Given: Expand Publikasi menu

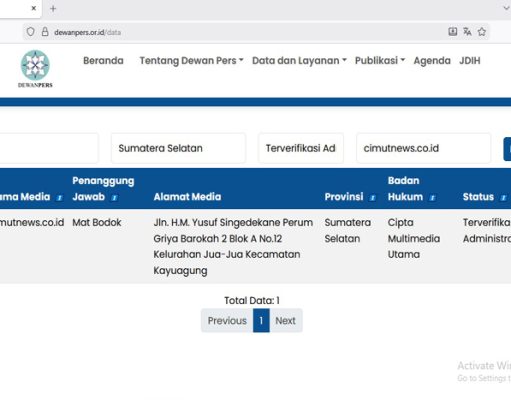Looking at the screenshot, I should [380, 61].
